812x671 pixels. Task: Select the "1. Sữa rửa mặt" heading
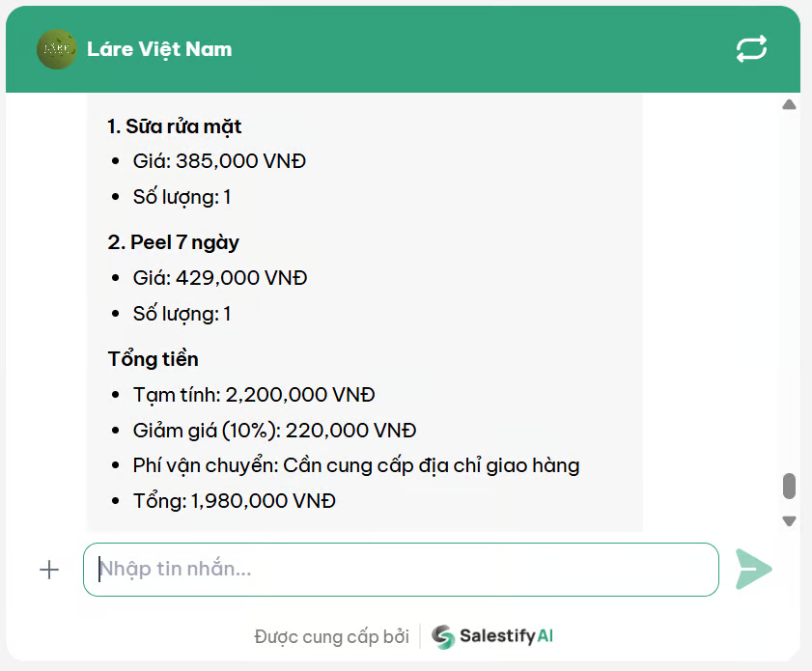[x=175, y=126]
